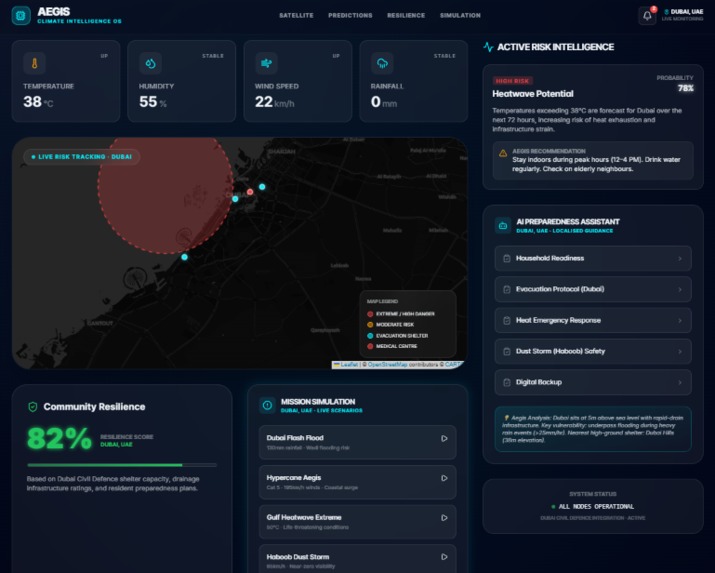Click the rainfall cloud icon
The width and height of the screenshot is (715, 573).
click(382, 63)
